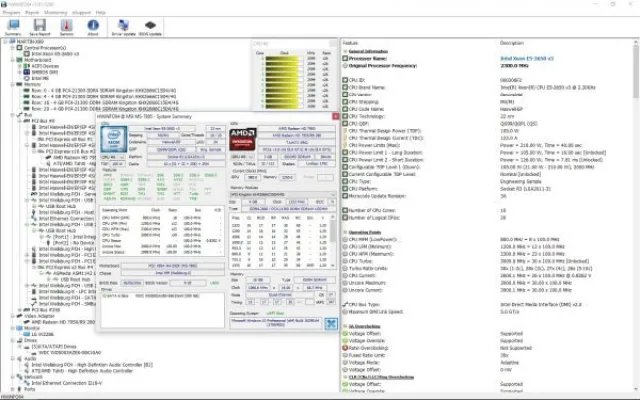This screenshot has width=640, height=400.
Task: Select ATI/AMD Tahiti High Definition Audio Controller
Action: pos(82,371)
